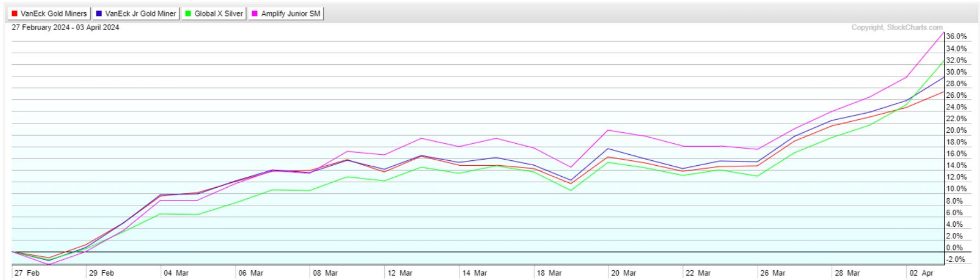The width and height of the screenshot is (980, 280).
Task: Click the 20 Mar date label
Action: [x=624, y=273]
